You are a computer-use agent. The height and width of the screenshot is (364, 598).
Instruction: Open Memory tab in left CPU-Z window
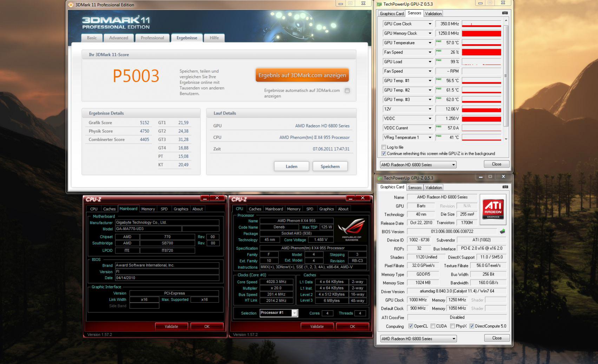click(148, 209)
